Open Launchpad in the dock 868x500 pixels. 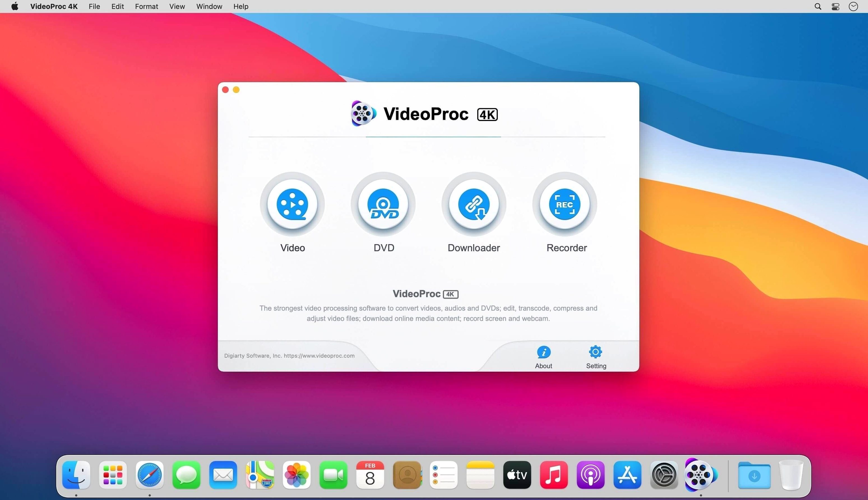[113, 475]
